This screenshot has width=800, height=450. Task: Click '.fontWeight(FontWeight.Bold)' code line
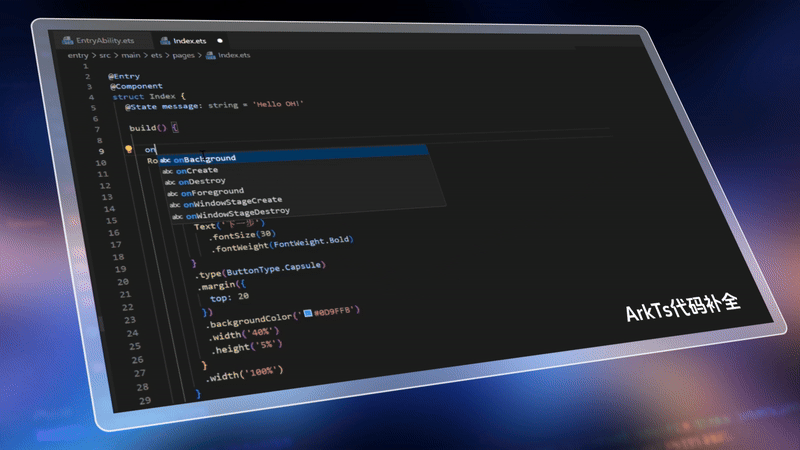pyautogui.click(x=283, y=243)
